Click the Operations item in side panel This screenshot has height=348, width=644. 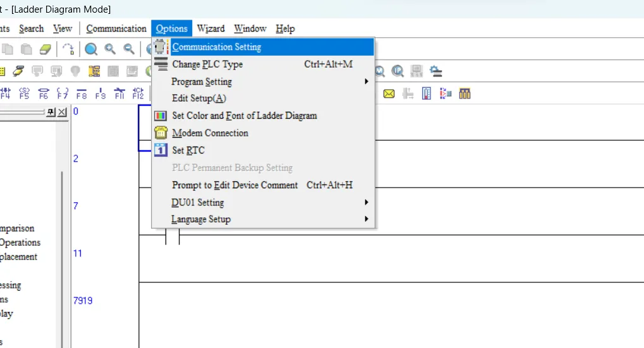pos(20,243)
